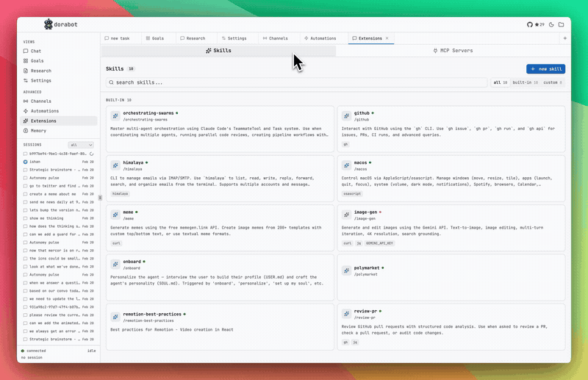Open the review-pr skill title
Viewport: 588px width, 380px height.
365,311
